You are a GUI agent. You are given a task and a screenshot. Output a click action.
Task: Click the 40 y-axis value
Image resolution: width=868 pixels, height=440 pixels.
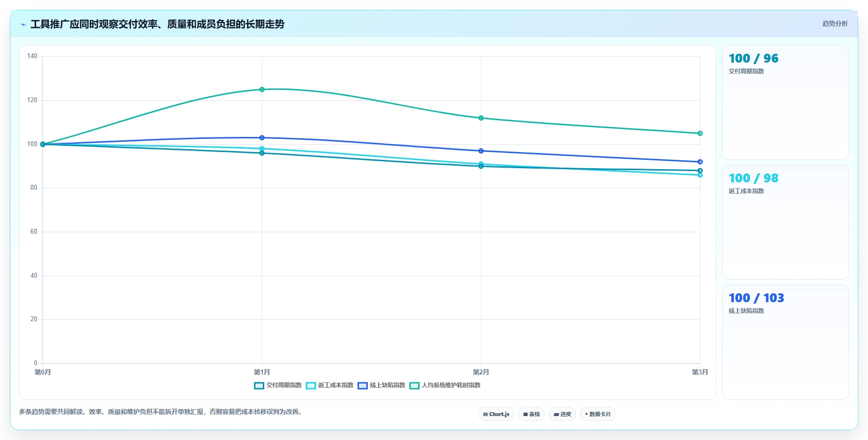[34, 276]
